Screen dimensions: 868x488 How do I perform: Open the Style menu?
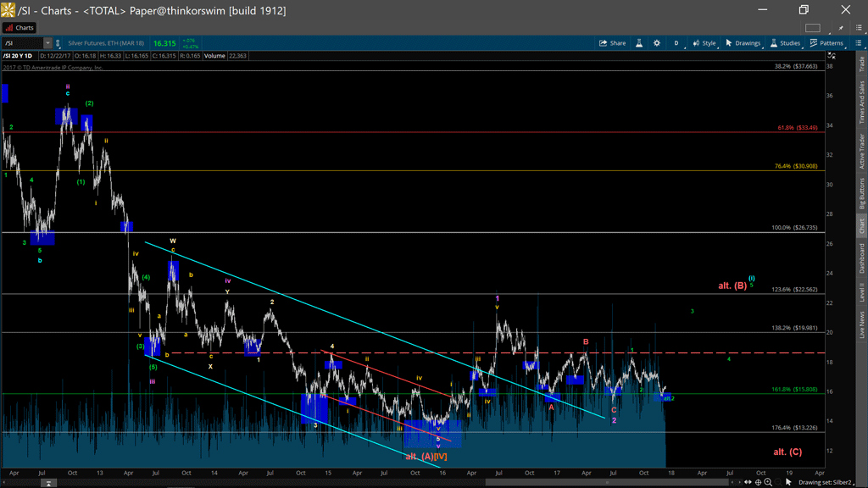[x=704, y=43]
